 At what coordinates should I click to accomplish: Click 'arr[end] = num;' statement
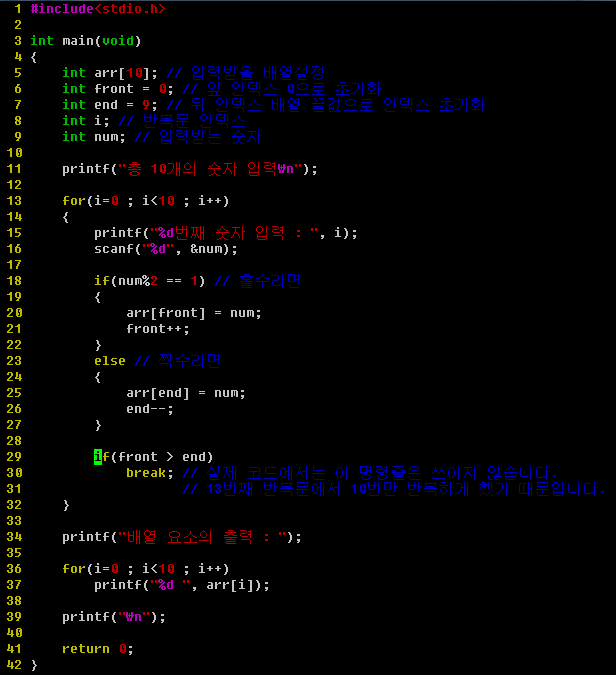[186, 393]
